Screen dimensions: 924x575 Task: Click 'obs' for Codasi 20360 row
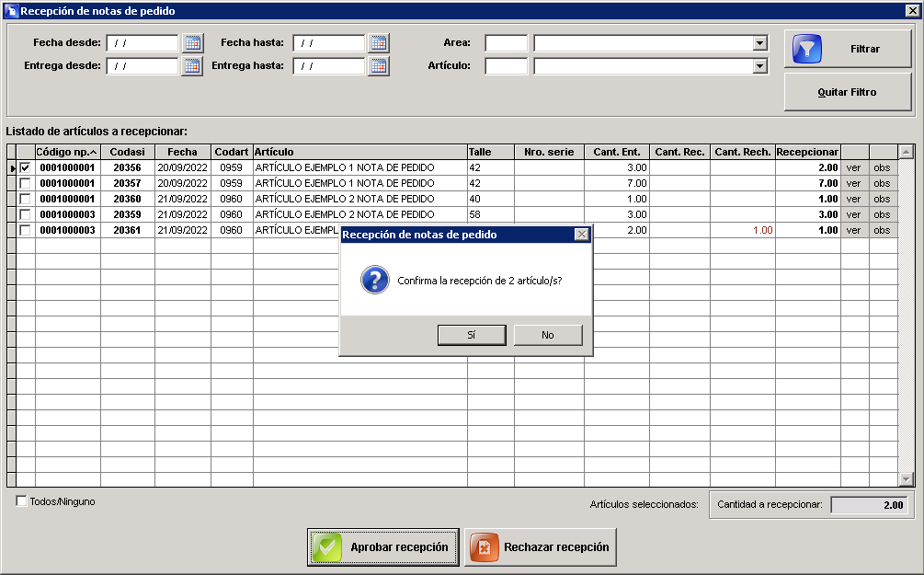(882, 199)
